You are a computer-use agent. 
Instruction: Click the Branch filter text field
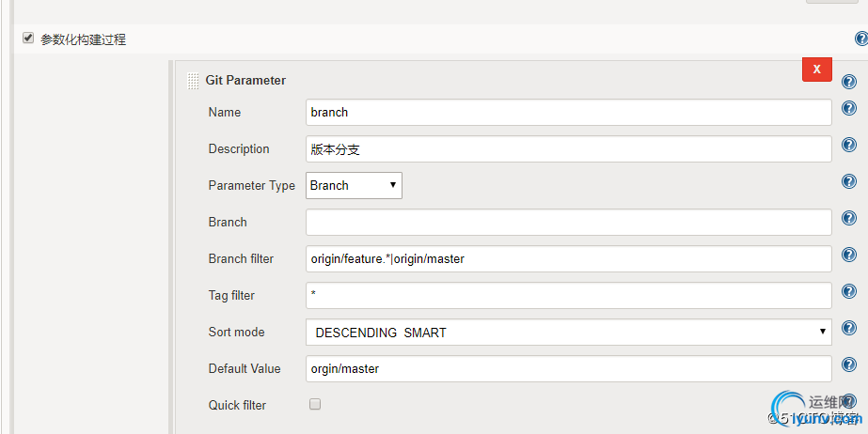coord(568,258)
